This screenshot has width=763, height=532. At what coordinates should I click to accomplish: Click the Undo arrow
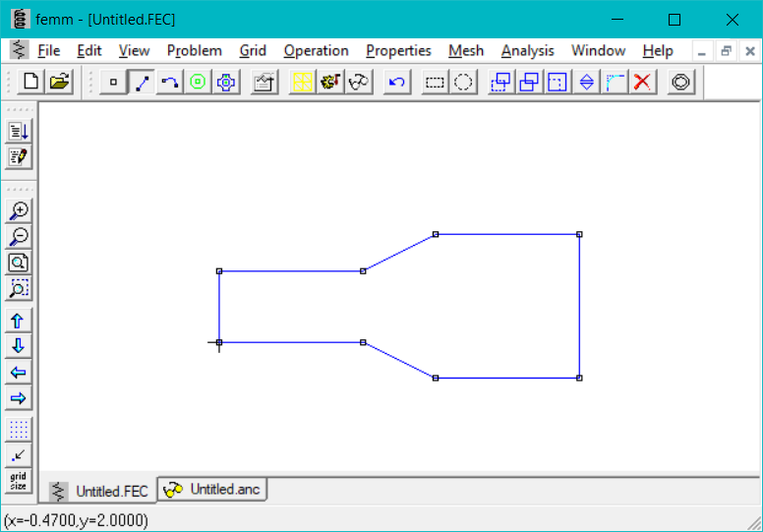point(397,82)
